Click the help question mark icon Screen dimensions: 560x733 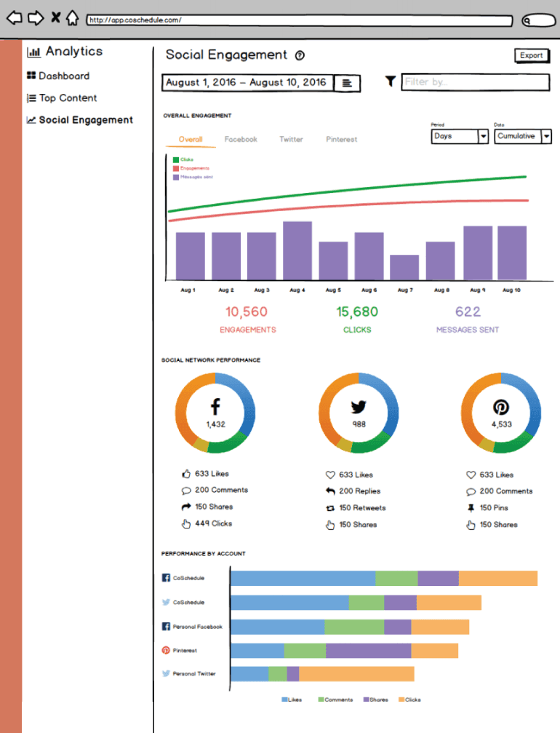point(300,55)
